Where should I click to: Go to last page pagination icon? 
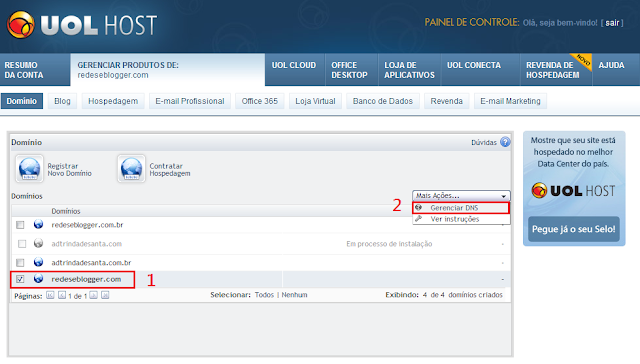(x=105, y=295)
